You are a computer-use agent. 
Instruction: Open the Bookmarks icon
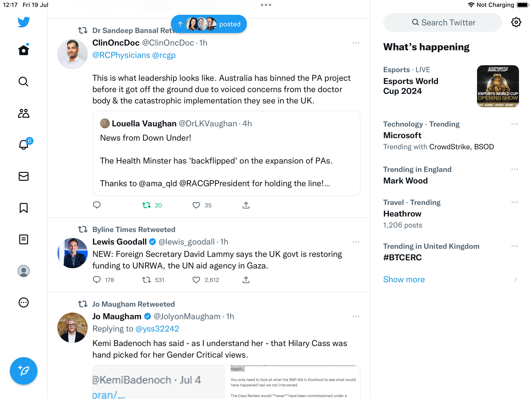pos(24,208)
